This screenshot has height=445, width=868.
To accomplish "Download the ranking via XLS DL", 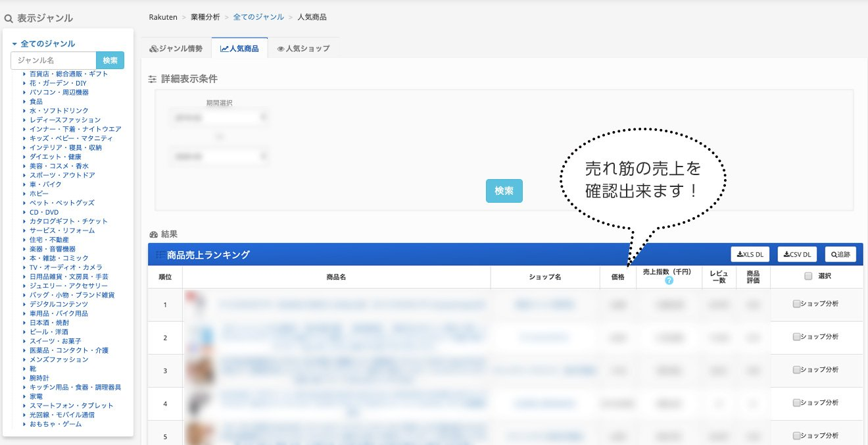I will pyautogui.click(x=750, y=255).
